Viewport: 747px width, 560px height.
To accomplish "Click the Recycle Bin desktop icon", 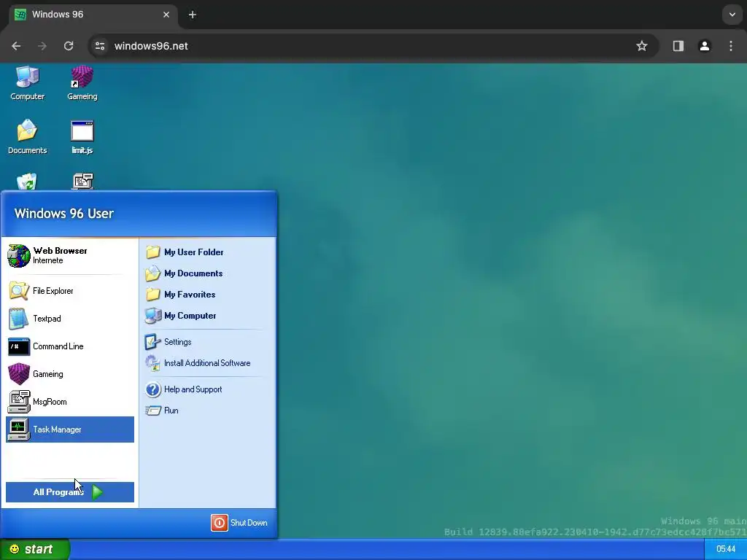I will point(27,182).
